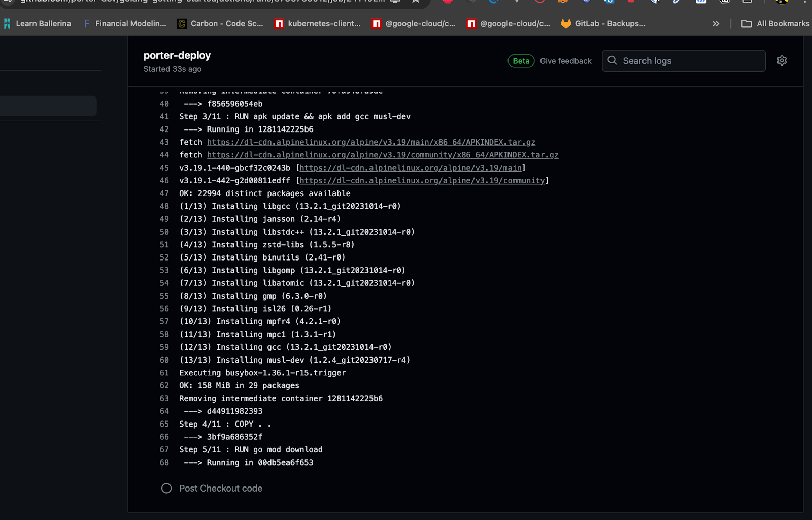Click the Give feedback link
Image resolution: width=812 pixels, height=520 pixels.
point(565,61)
